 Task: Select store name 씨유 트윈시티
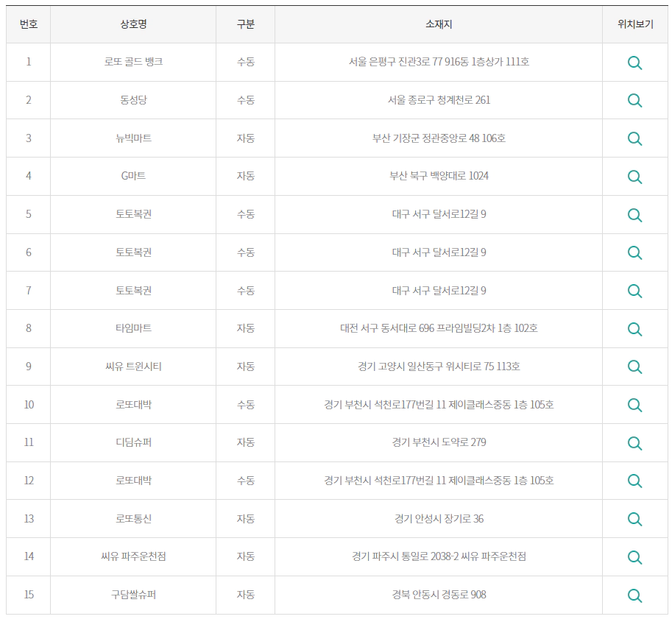coord(133,366)
